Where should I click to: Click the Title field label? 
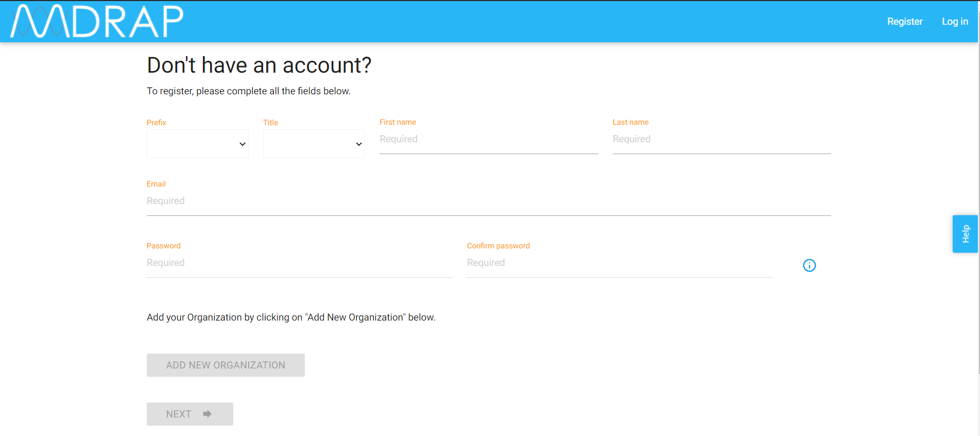(x=270, y=123)
